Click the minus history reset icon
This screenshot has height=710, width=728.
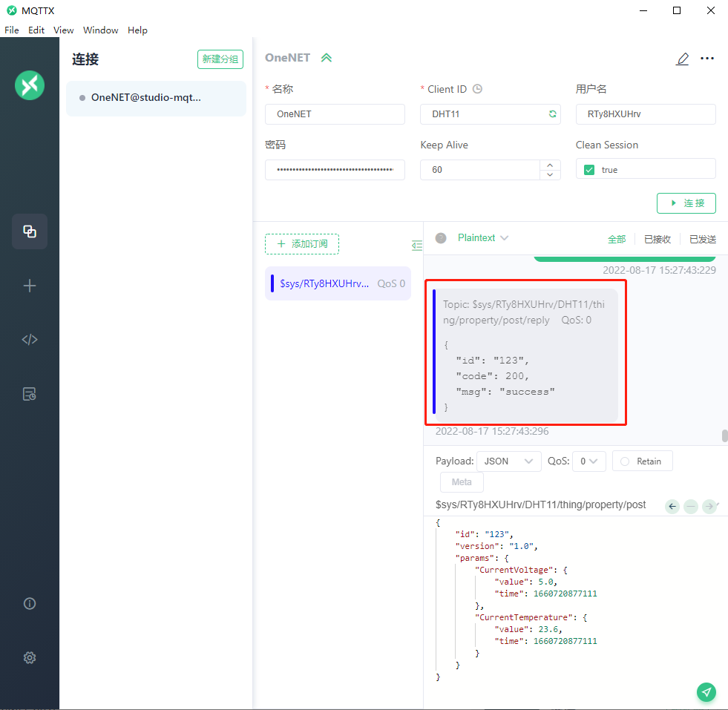click(691, 506)
